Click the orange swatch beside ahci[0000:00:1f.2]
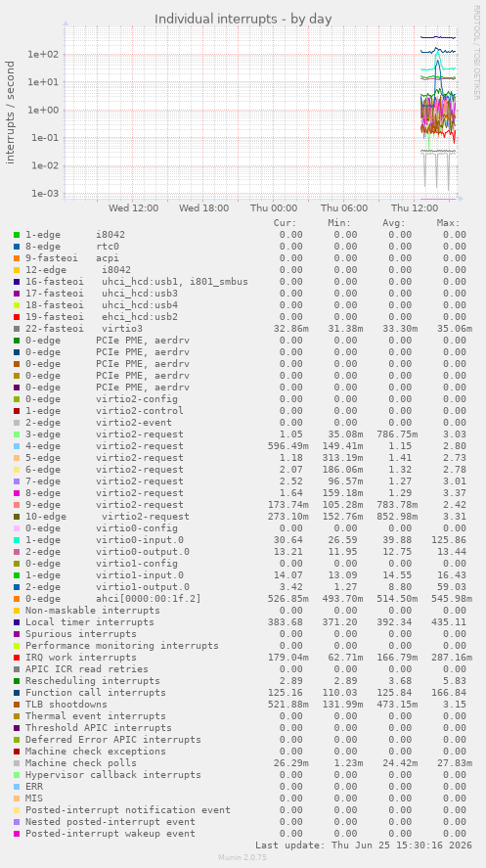Viewport: 486px width, 868px height. tap(17, 599)
